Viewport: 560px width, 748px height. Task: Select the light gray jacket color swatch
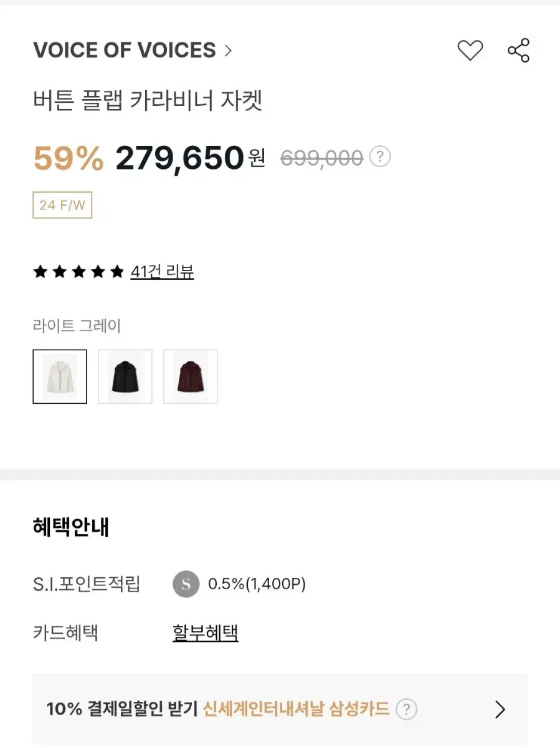[60, 376]
